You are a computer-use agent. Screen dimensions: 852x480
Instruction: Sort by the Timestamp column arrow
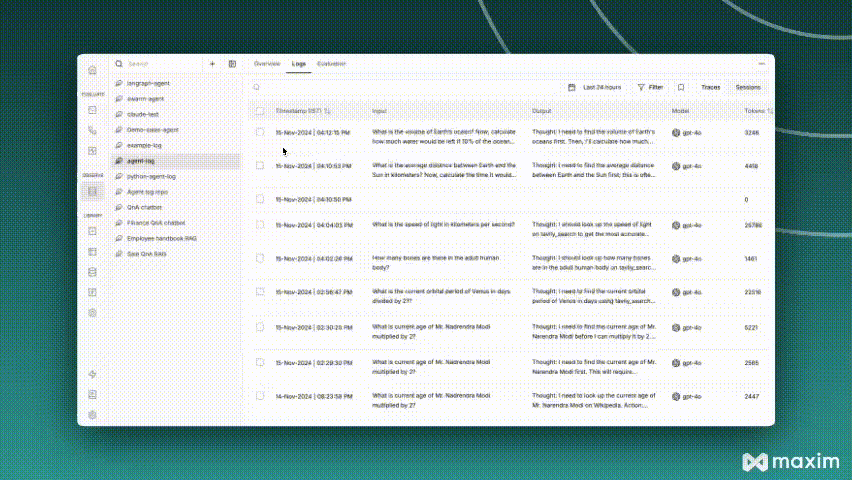coord(328,111)
